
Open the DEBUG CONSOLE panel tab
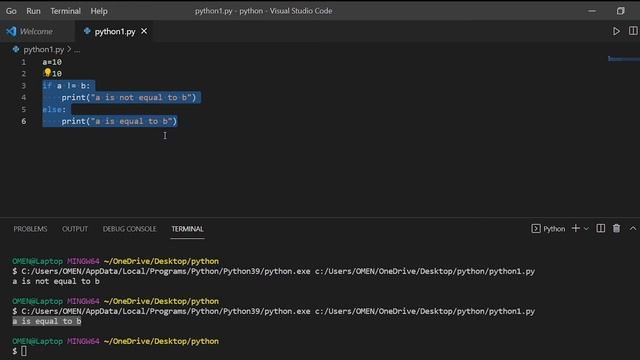pyautogui.click(x=129, y=229)
